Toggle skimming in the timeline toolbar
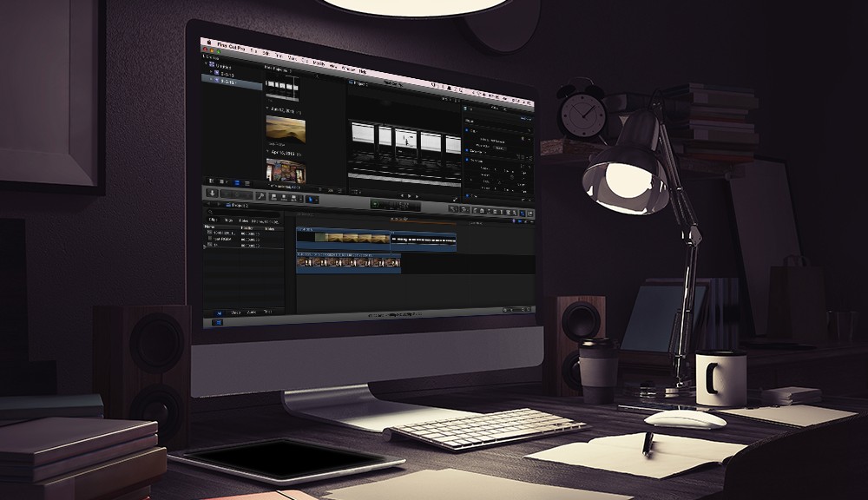Screen dimensions: 868x500 tap(514, 220)
